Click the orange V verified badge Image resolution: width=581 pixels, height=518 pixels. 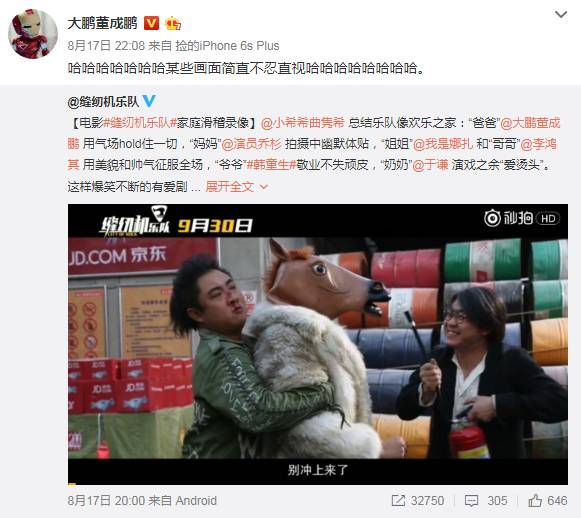point(151,23)
